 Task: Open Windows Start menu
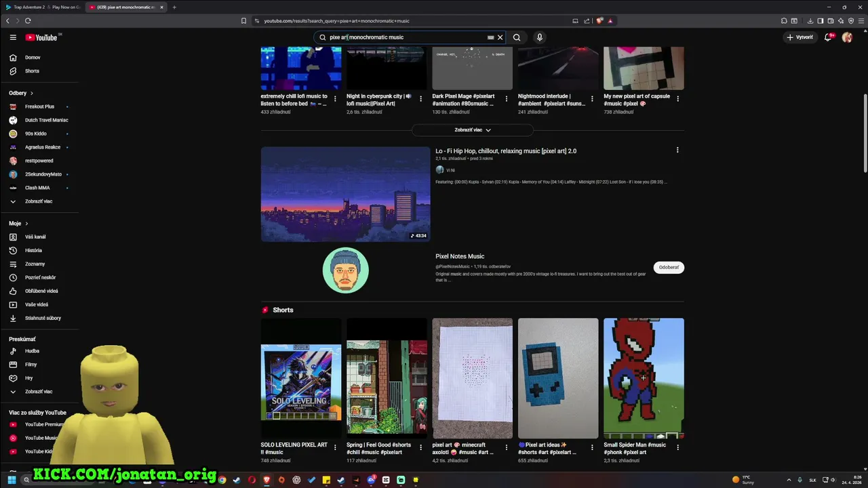click(x=12, y=480)
